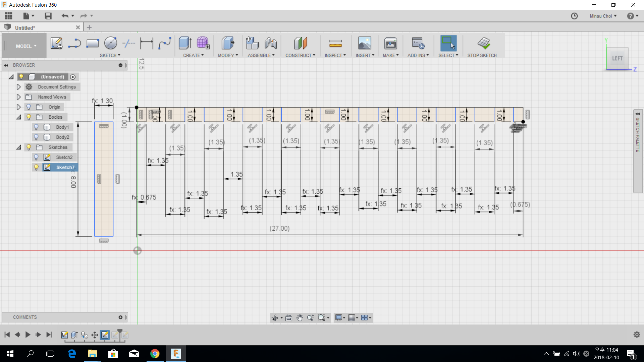The width and height of the screenshot is (644, 362).
Task: Click the Insert image icon
Action: click(x=365, y=43)
